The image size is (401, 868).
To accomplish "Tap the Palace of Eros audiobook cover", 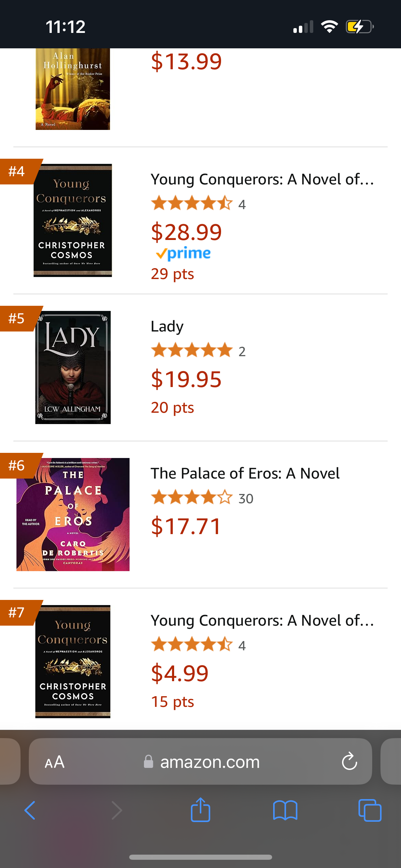I will tap(73, 514).
